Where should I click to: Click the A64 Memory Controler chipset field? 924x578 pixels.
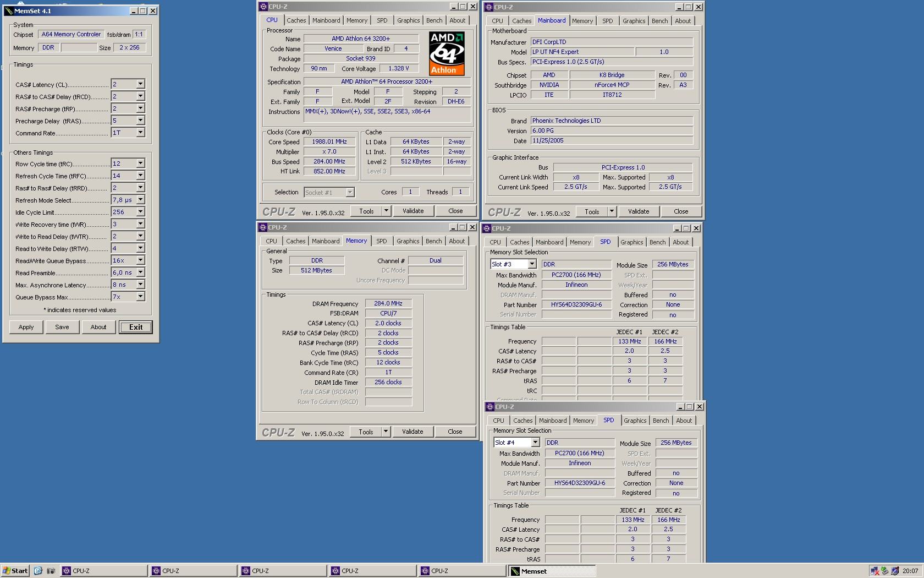(71, 34)
